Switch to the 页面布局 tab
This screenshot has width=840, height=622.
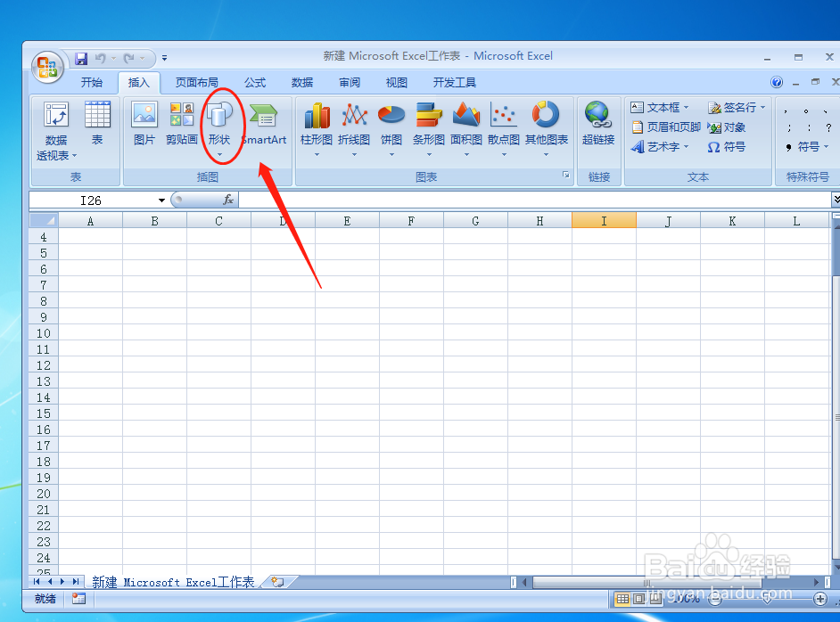pos(196,83)
